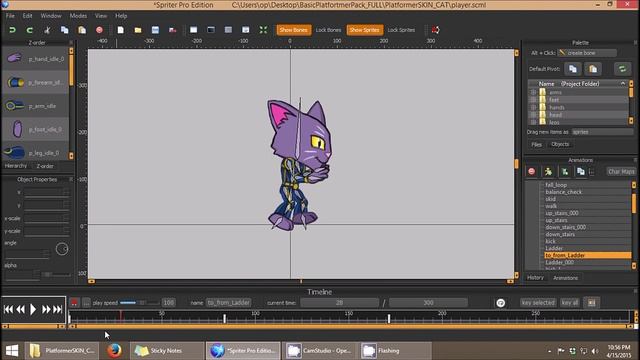Click the red delete icon in the toolbar
Screen dimensions: 640x360
99,30
